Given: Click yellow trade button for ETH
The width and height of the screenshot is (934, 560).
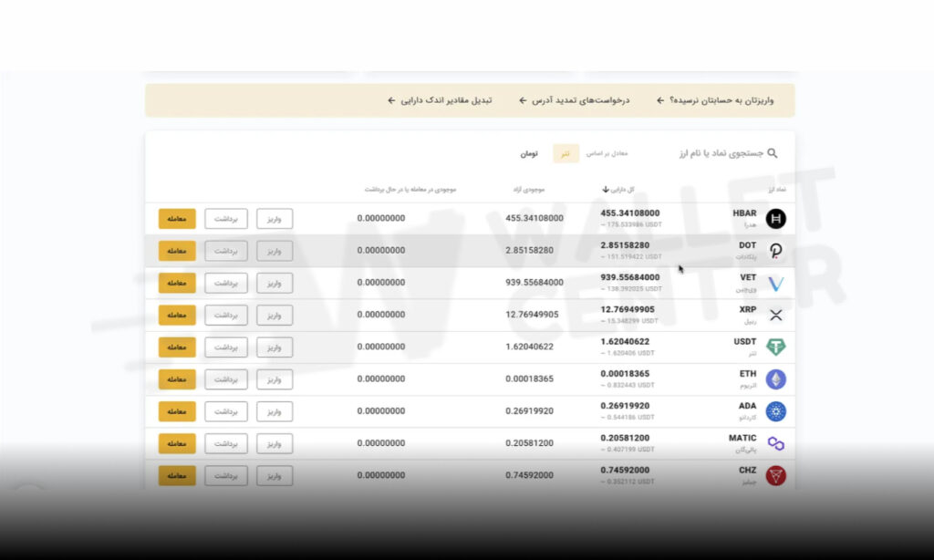Looking at the screenshot, I should click(177, 379).
